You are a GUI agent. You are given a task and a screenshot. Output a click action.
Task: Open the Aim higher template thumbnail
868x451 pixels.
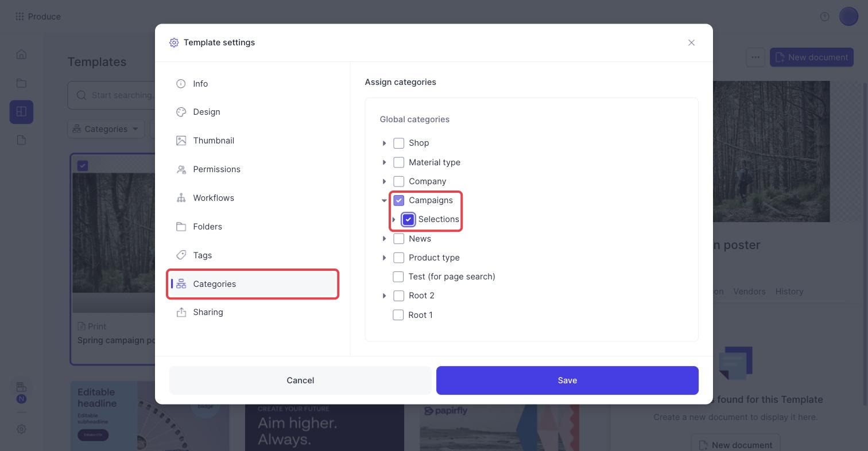click(324, 427)
